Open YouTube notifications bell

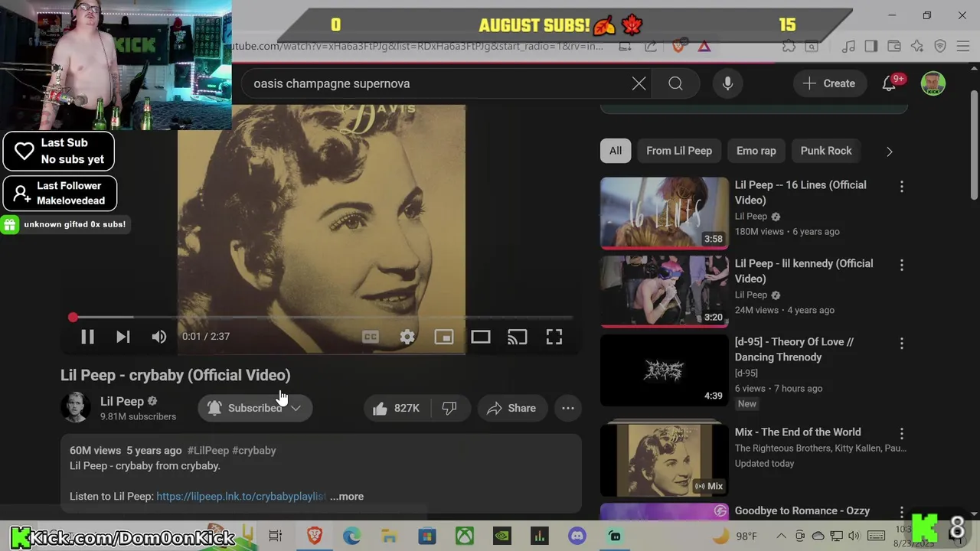coord(890,83)
